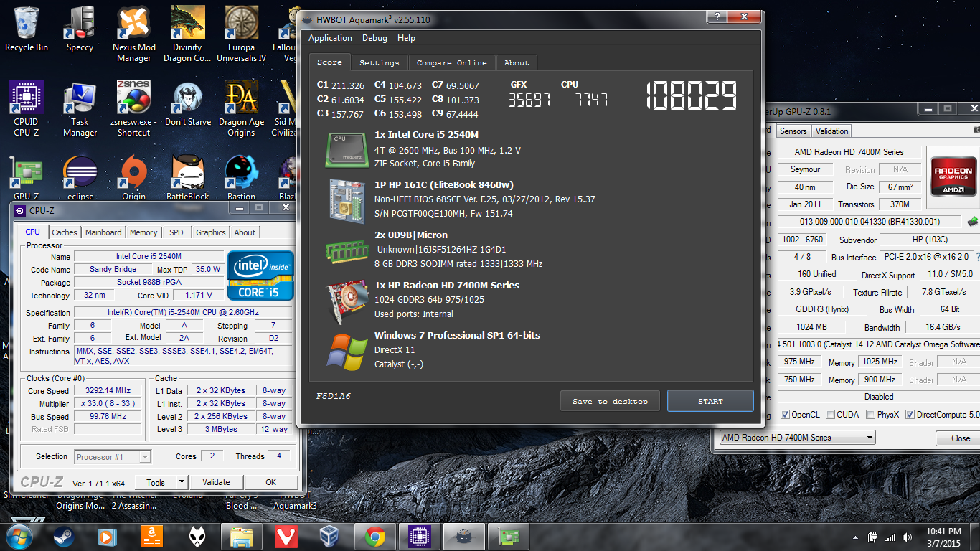Select the Divinity Dragon Commander desktop icon

coord(187,34)
